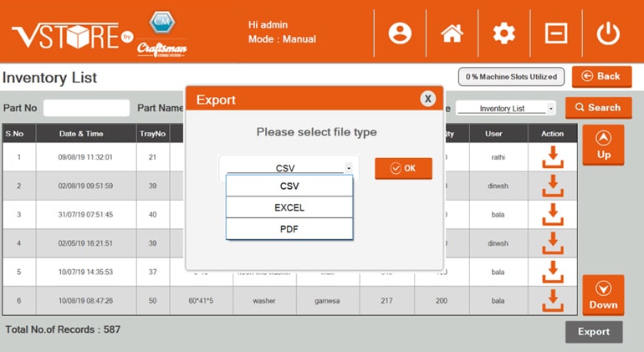Expand the Inventory List dropdown
The image size is (644, 352).
coord(550,109)
